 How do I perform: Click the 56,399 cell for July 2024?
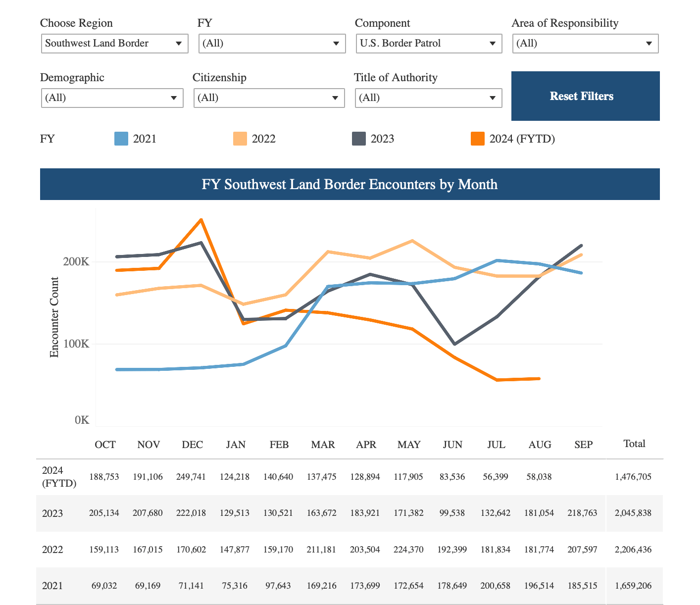[496, 477]
